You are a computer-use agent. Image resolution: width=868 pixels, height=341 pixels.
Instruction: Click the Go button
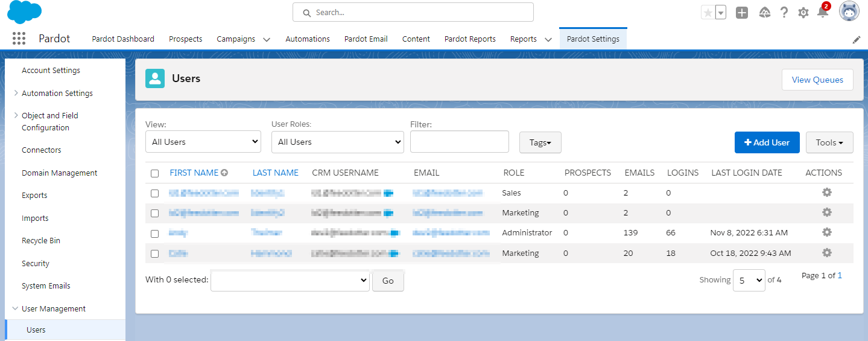(x=388, y=281)
